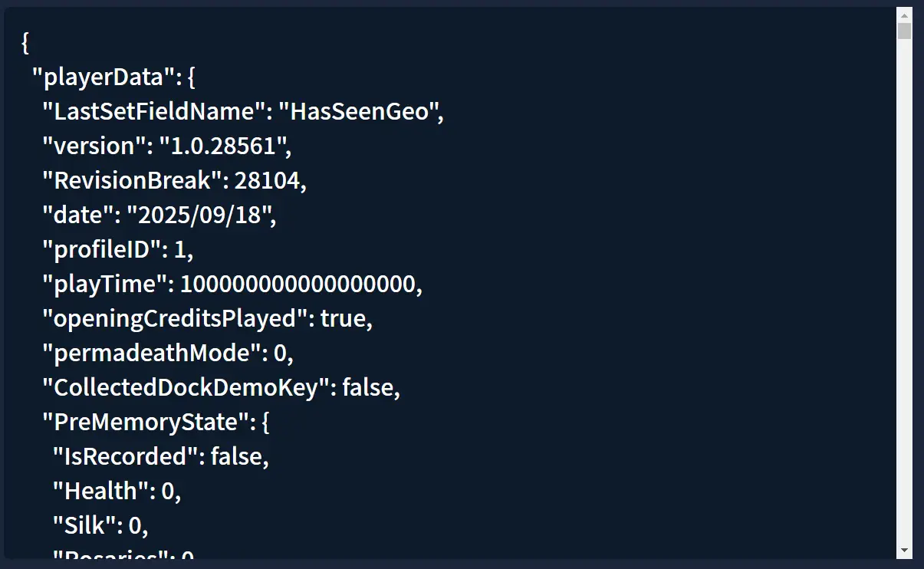Click the scrollbar down arrow

(x=905, y=551)
